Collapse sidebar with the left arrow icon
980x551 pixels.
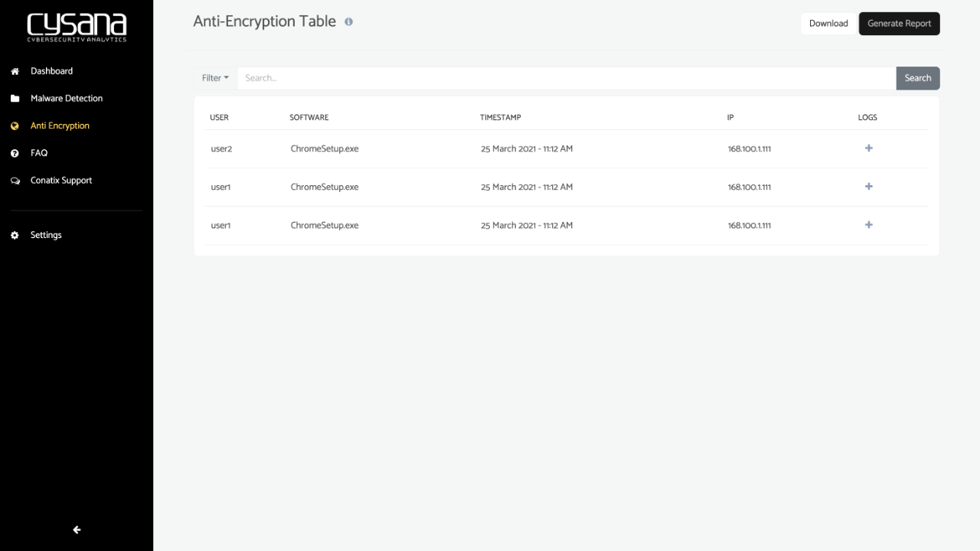pos(77,530)
